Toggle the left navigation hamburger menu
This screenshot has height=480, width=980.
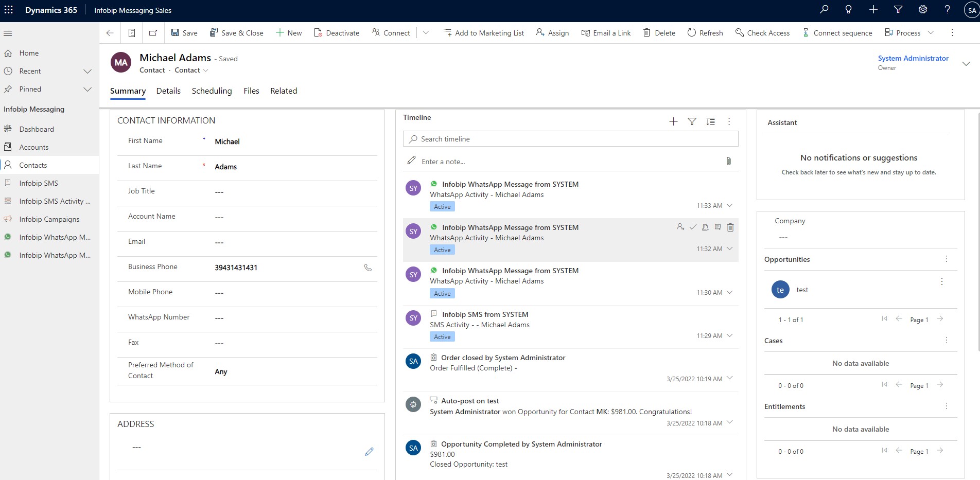(x=8, y=33)
